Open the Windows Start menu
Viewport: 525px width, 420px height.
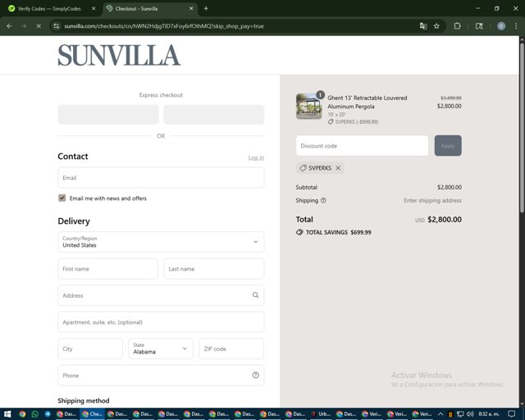tap(7, 414)
